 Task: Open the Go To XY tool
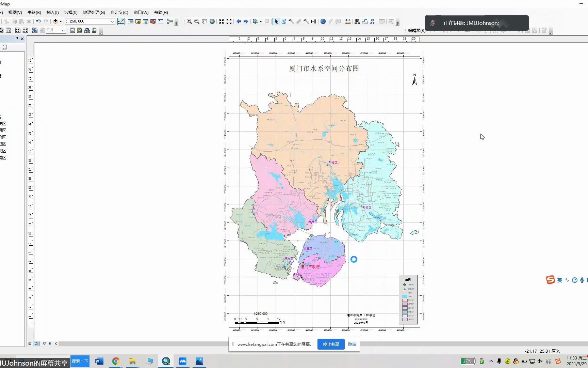(x=372, y=21)
